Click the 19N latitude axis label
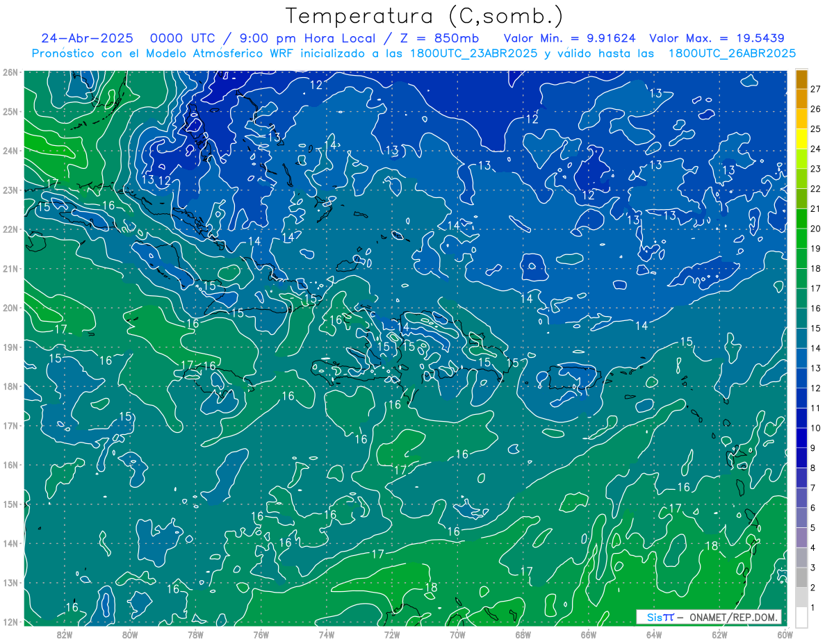834x644 pixels. (10, 347)
